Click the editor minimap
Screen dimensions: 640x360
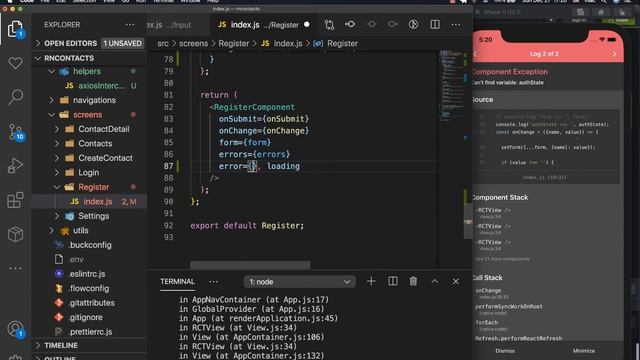tap(453, 86)
